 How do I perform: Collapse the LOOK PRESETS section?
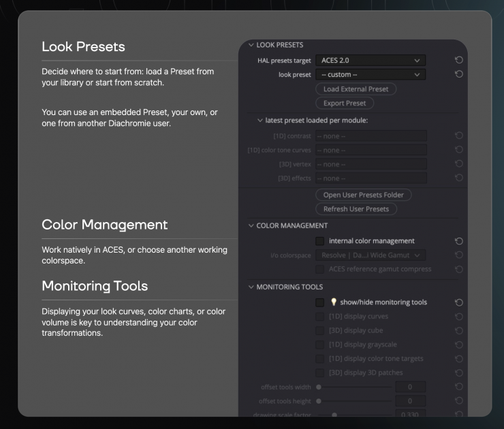(251, 45)
